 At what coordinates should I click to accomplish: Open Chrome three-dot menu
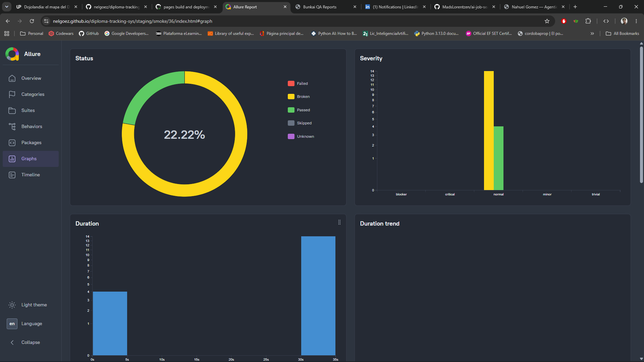pyautogui.click(x=636, y=21)
